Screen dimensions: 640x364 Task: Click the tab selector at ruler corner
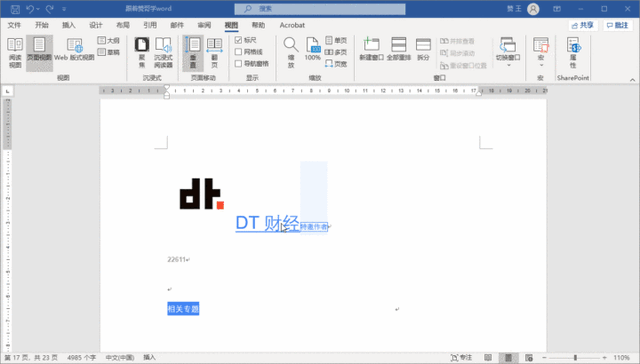click(x=7, y=91)
